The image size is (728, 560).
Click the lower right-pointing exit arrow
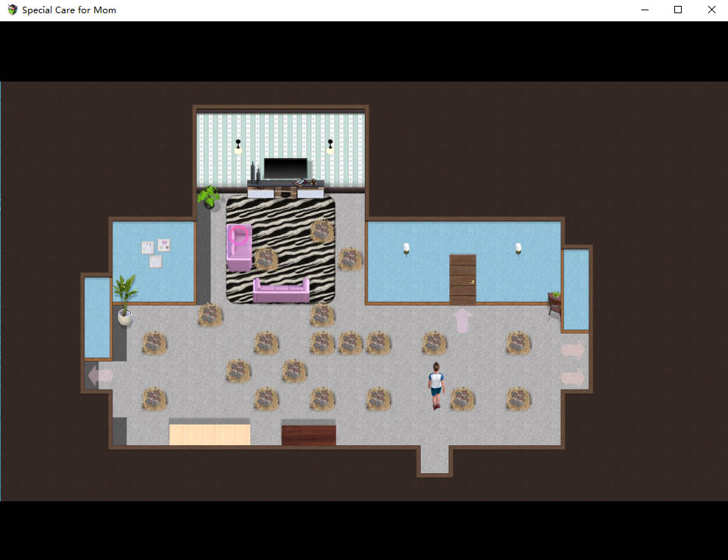573,378
